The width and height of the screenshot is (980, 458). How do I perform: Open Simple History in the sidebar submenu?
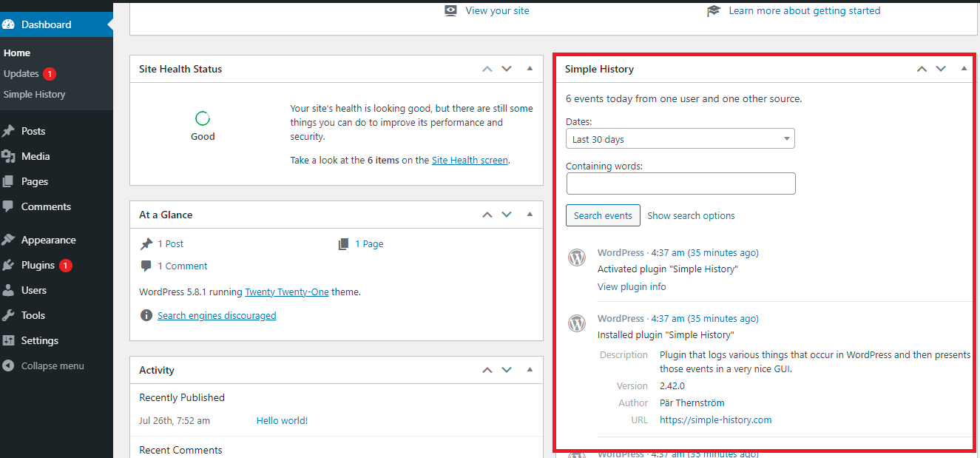click(x=34, y=94)
